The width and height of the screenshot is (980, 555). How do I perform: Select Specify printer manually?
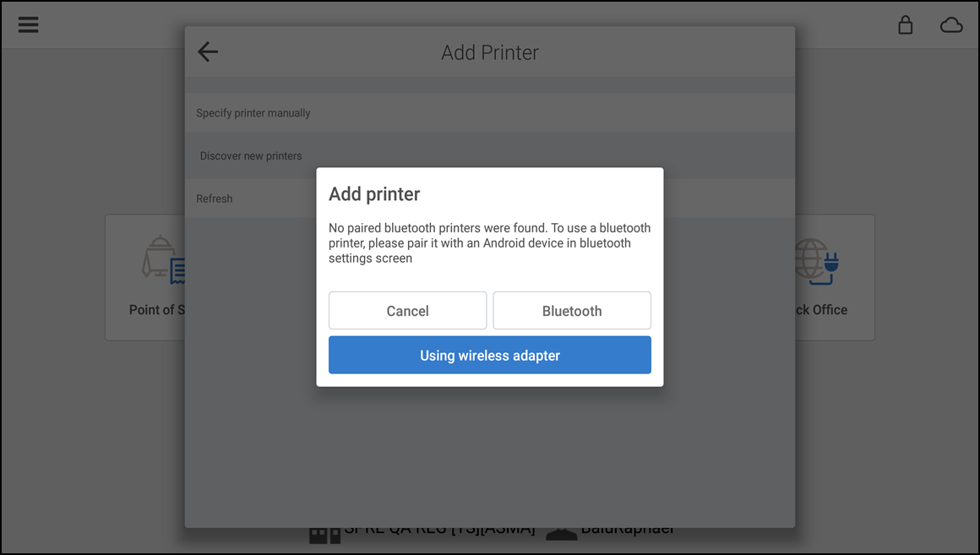(255, 112)
